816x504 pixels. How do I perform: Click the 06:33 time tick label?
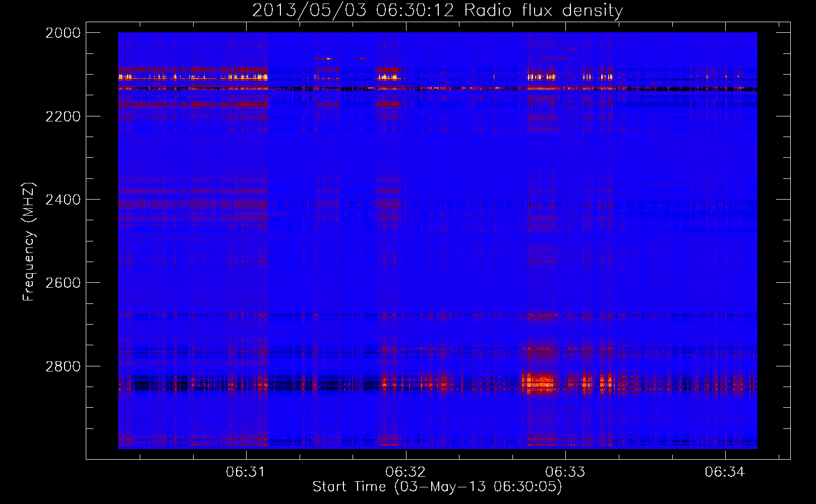[x=565, y=472]
